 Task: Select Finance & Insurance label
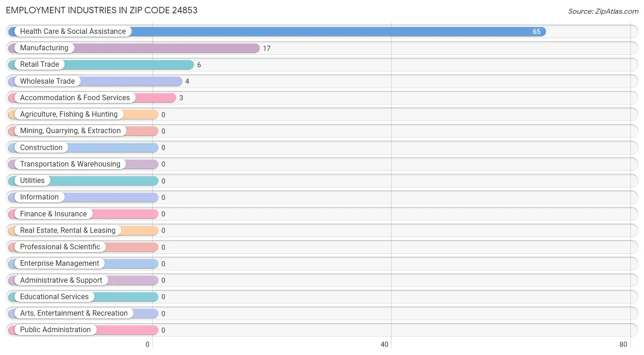(x=53, y=214)
